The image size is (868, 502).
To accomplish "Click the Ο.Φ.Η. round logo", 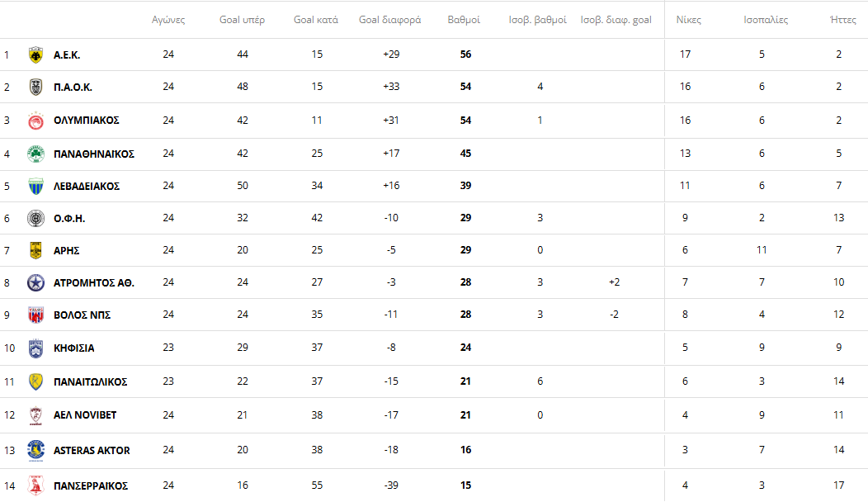I will [x=35, y=218].
